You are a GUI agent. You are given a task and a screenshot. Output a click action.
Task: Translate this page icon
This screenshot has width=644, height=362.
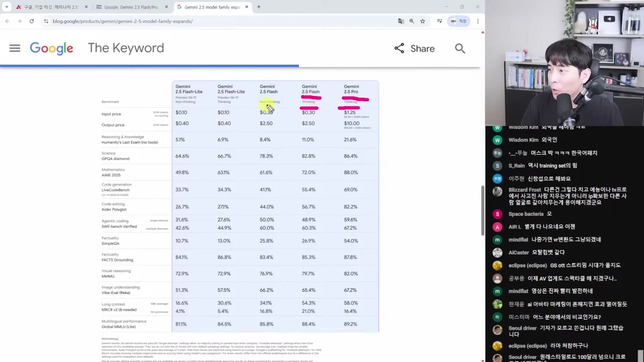pos(401,21)
